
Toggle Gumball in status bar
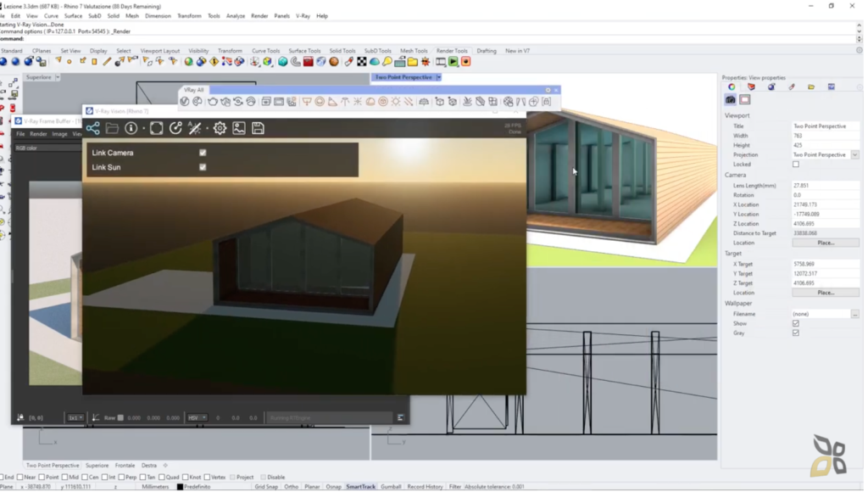pos(391,487)
